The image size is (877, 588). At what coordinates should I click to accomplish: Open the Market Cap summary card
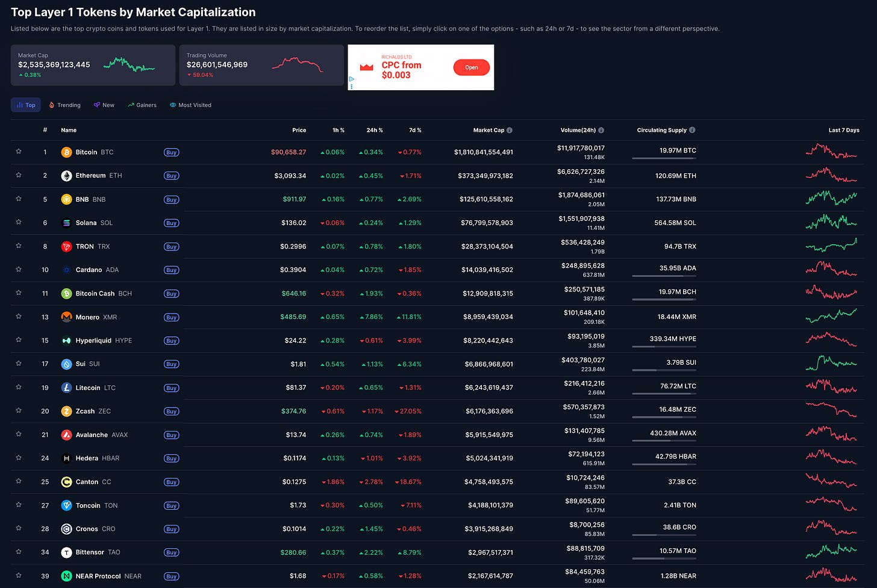coord(93,65)
